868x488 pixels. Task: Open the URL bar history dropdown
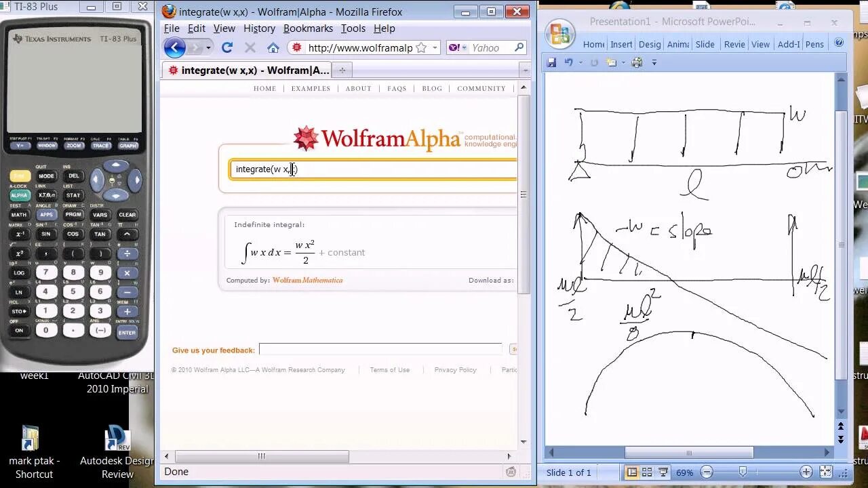(435, 47)
